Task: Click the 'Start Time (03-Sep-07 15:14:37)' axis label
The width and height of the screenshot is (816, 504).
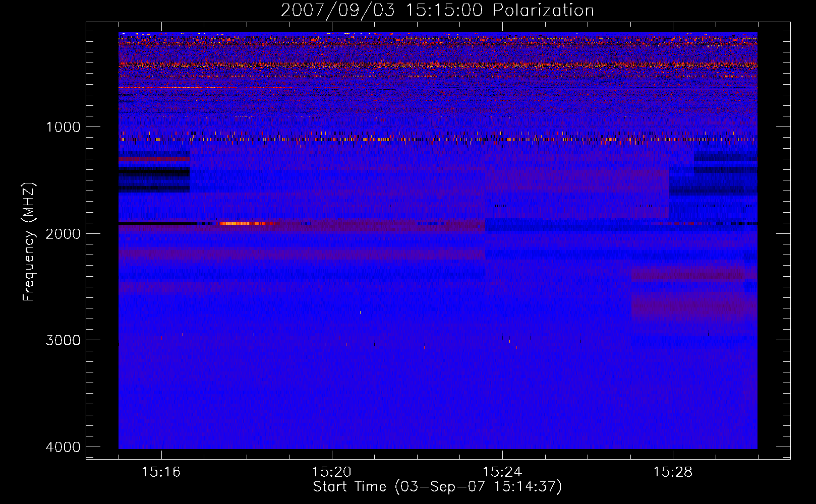Action: [x=437, y=487]
